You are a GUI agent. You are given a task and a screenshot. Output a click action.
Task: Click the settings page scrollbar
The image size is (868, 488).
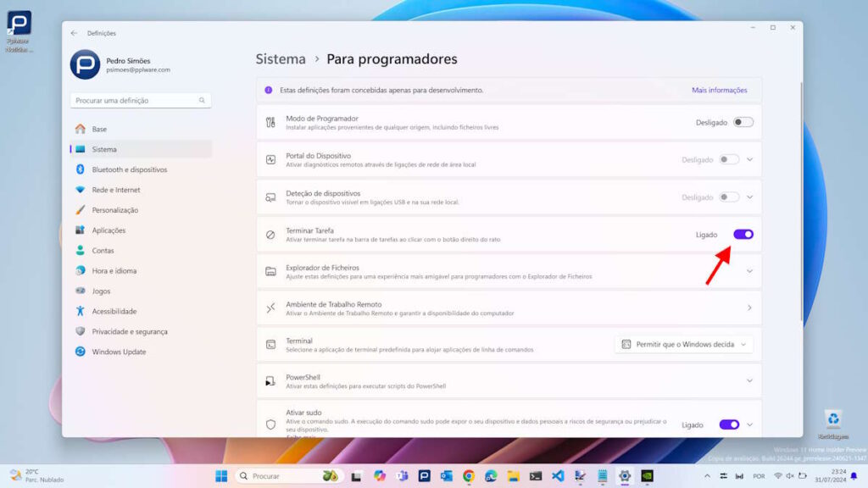(800, 201)
